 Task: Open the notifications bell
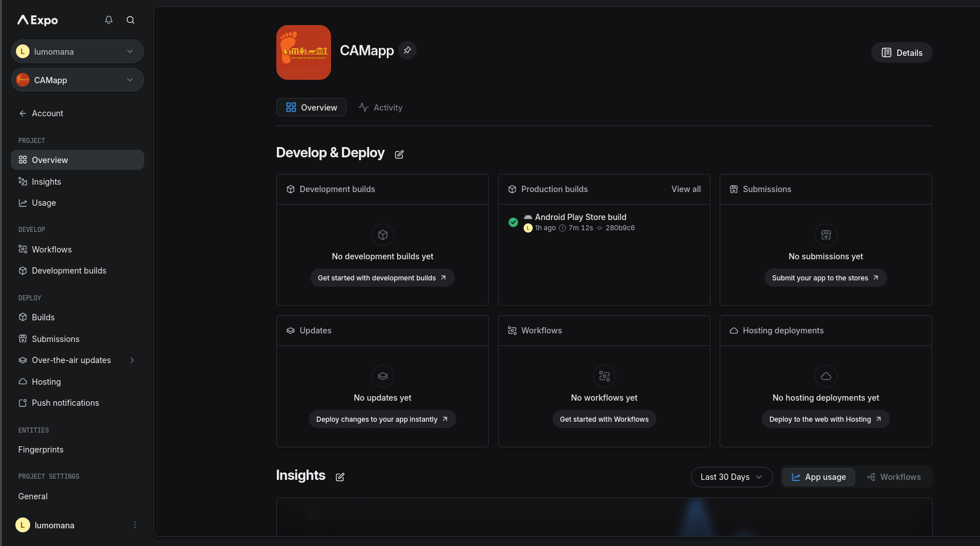[109, 20]
